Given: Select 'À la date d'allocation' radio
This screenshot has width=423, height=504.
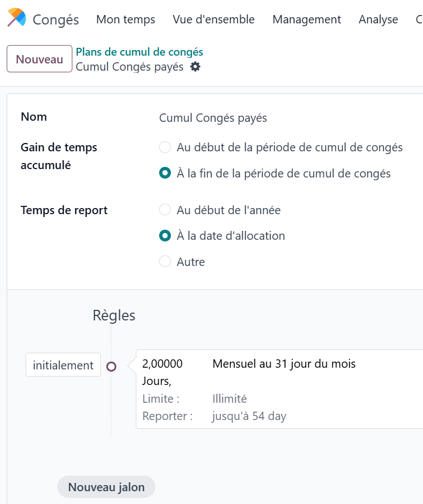Looking at the screenshot, I should tap(165, 236).
